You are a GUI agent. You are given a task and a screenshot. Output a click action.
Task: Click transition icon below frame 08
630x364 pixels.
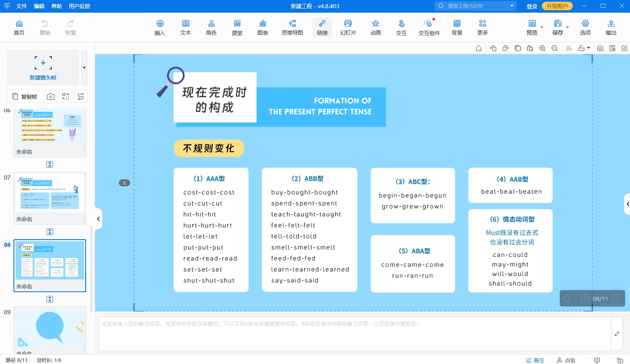(50, 299)
